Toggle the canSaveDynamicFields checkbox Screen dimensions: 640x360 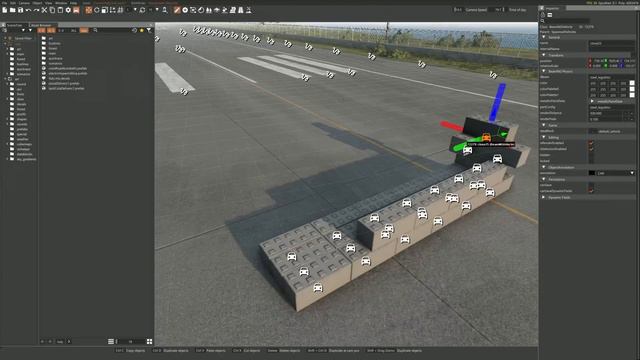591,191
